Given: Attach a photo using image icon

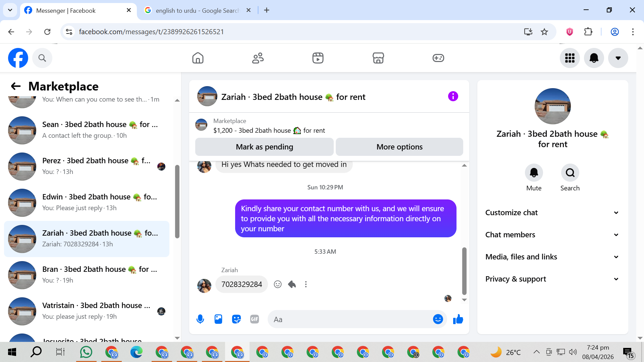Looking at the screenshot, I should [x=218, y=319].
